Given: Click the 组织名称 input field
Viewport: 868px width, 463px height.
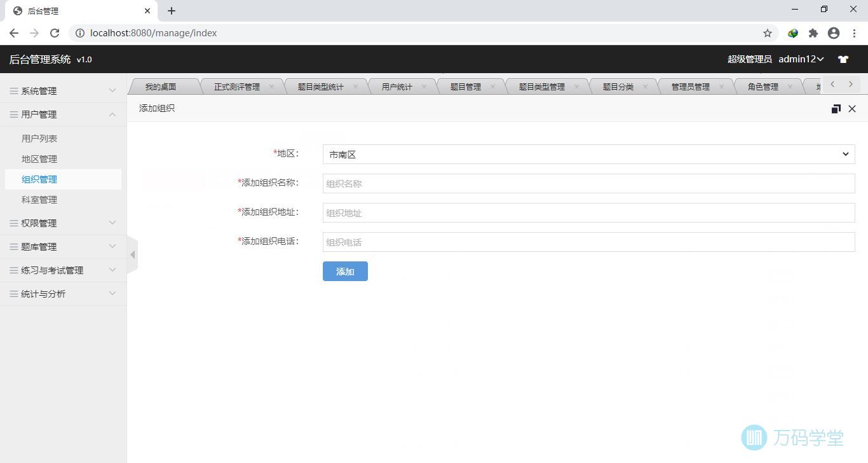Looking at the screenshot, I should pos(588,184).
